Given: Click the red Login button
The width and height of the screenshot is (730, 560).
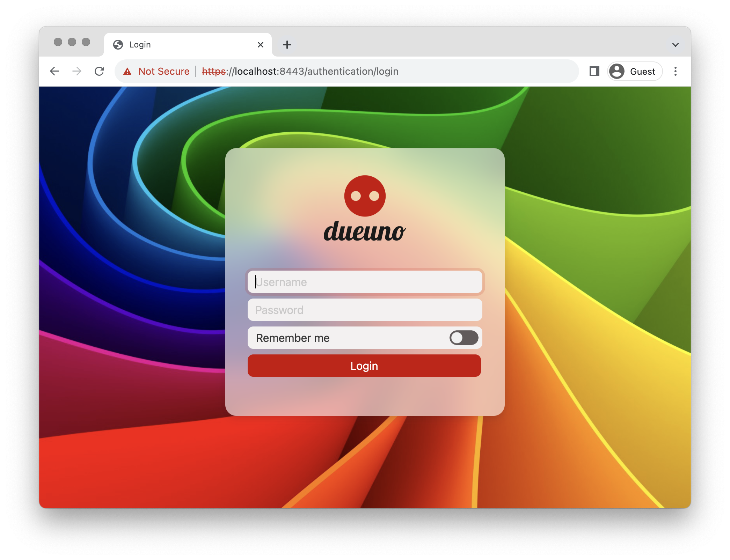Looking at the screenshot, I should tap(364, 366).
